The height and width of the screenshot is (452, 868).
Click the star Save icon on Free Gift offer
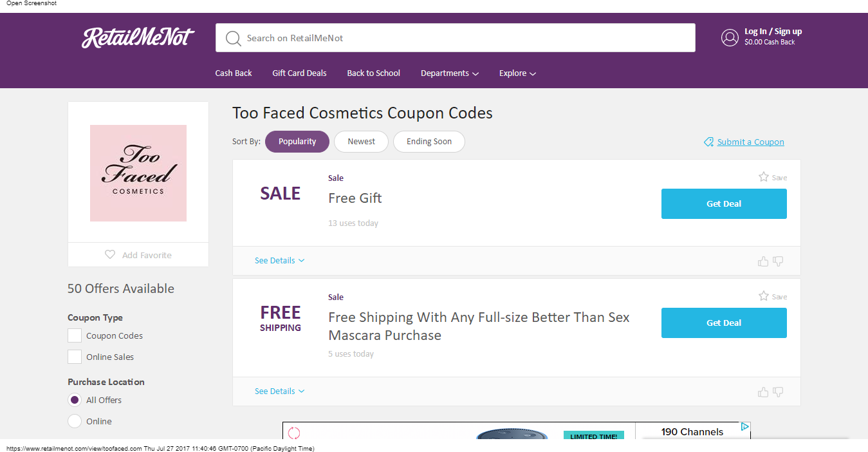coord(764,176)
